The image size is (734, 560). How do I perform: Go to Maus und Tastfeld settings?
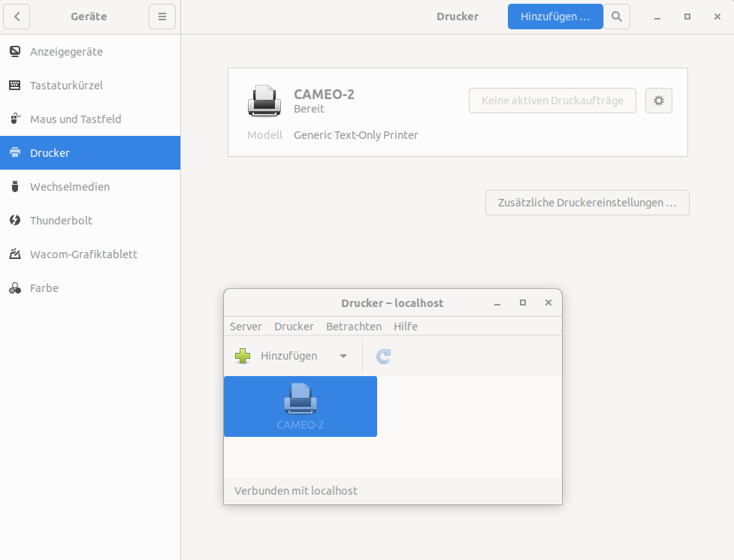tap(75, 119)
